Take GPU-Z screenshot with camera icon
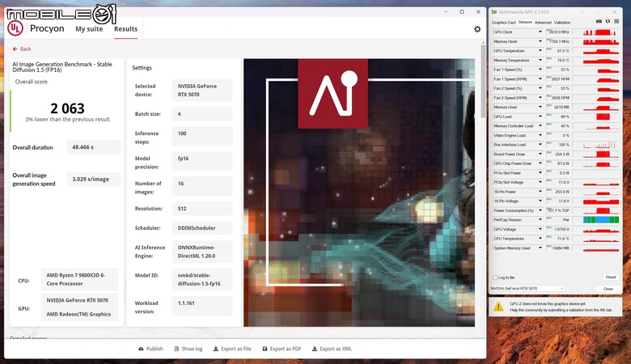This screenshot has width=631, height=364. [x=599, y=22]
